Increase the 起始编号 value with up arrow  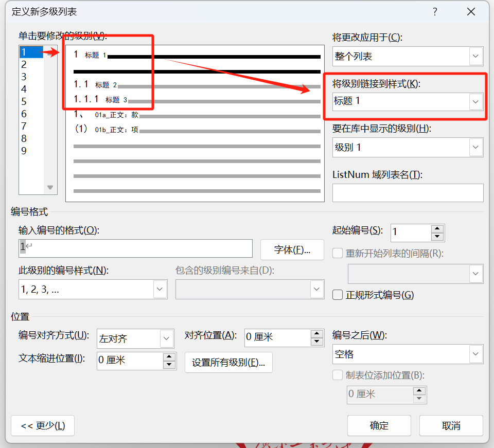pos(437,229)
